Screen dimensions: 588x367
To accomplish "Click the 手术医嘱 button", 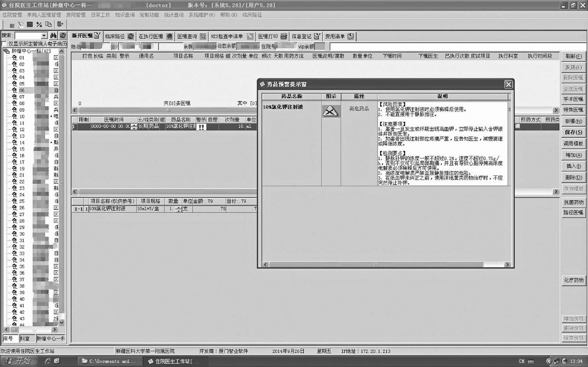I will [x=573, y=99].
